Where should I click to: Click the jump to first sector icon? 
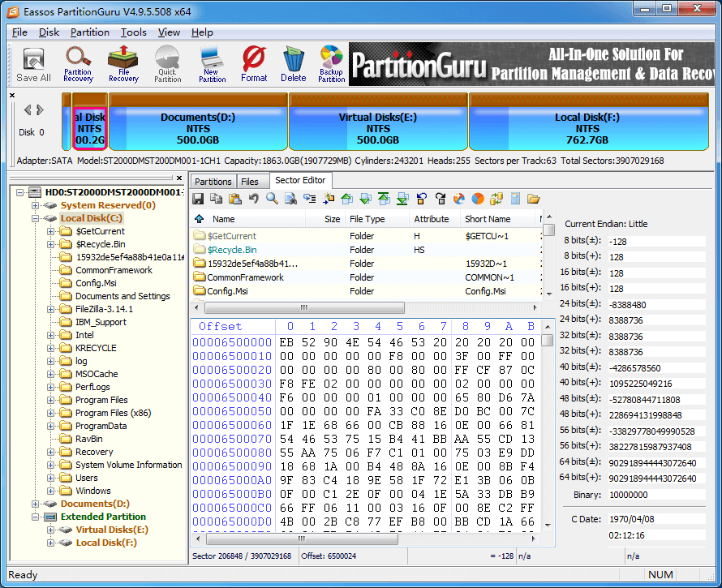(x=384, y=199)
